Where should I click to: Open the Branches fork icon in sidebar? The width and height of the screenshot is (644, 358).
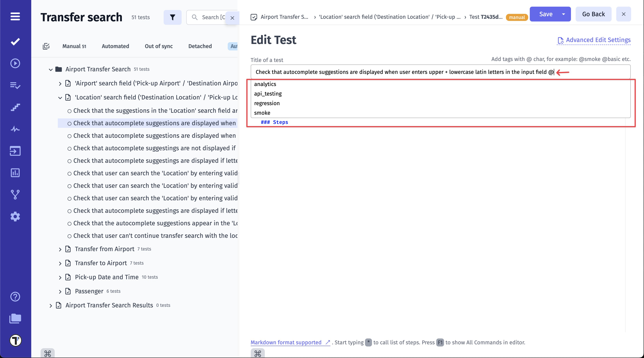tap(15, 194)
